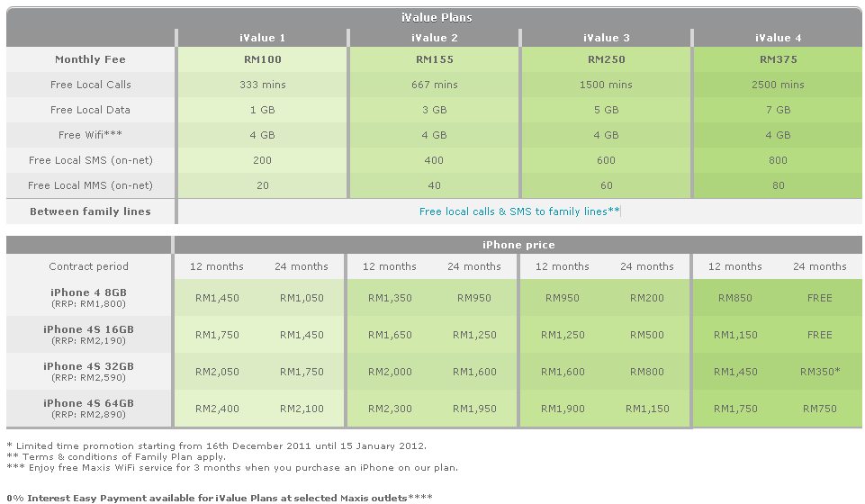Select the iValue 1 column header
Viewport: 865px width, 504px height.
(261, 38)
